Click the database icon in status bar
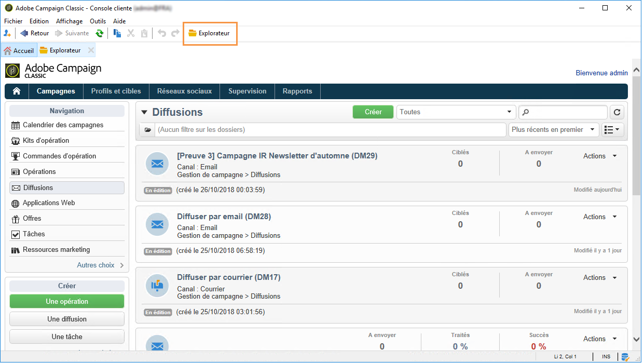This screenshot has width=644, height=363. coord(625,357)
